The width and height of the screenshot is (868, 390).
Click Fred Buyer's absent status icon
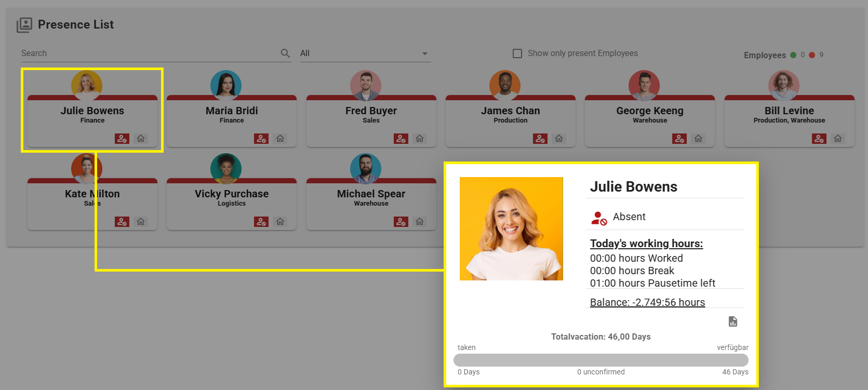click(x=400, y=139)
